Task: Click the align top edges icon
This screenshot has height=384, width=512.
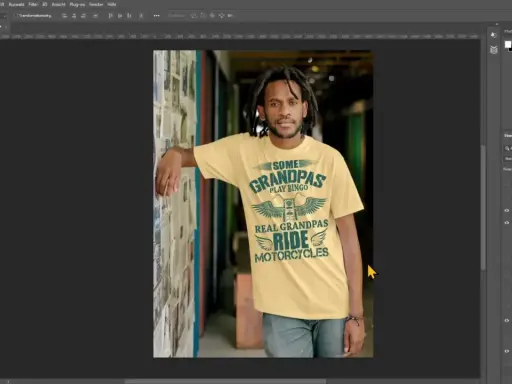Action: tap(110, 16)
